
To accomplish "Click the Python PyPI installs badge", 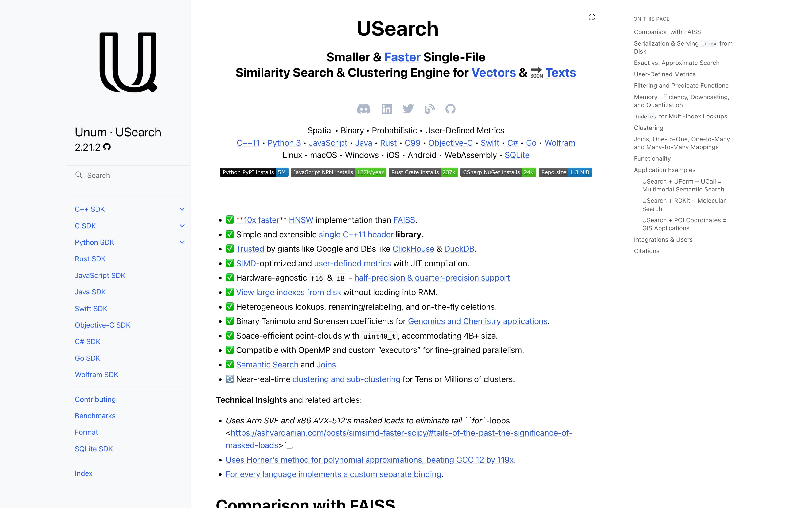I will (254, 172).
